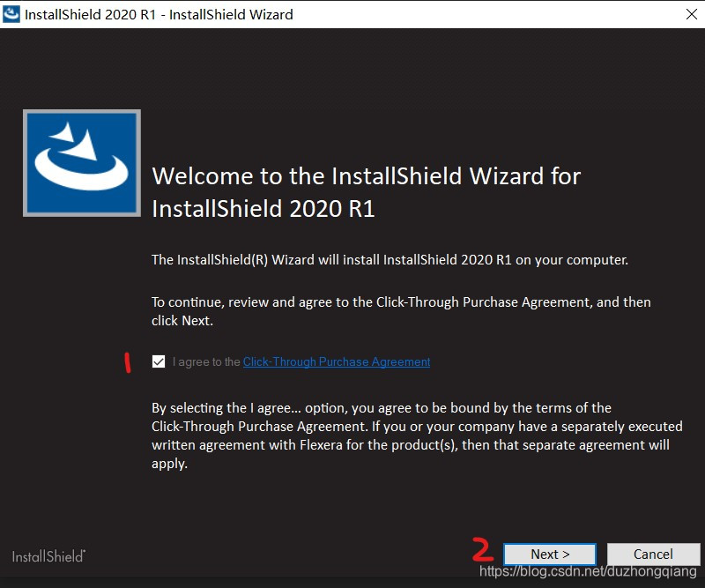The image size is (705, 588).
Task: Toggle the I agree checkbox
Action: click(159, 361)
